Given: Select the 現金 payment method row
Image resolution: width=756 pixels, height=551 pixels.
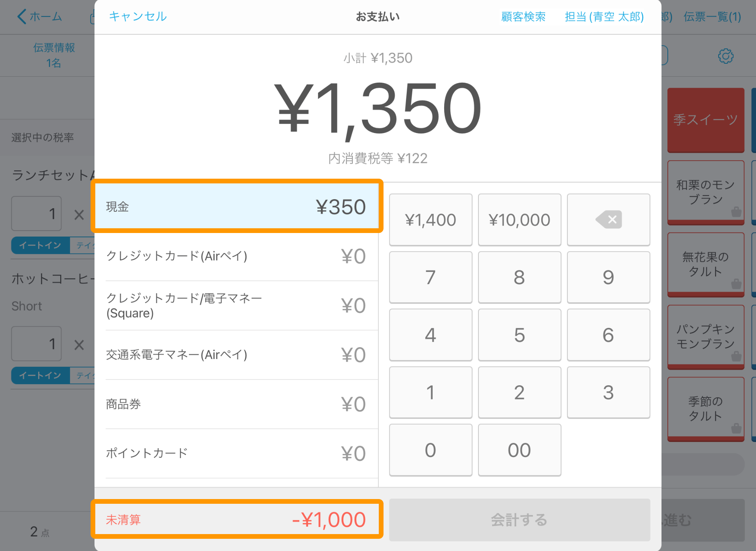Looking at the screenshot, I should pos(236,206).
